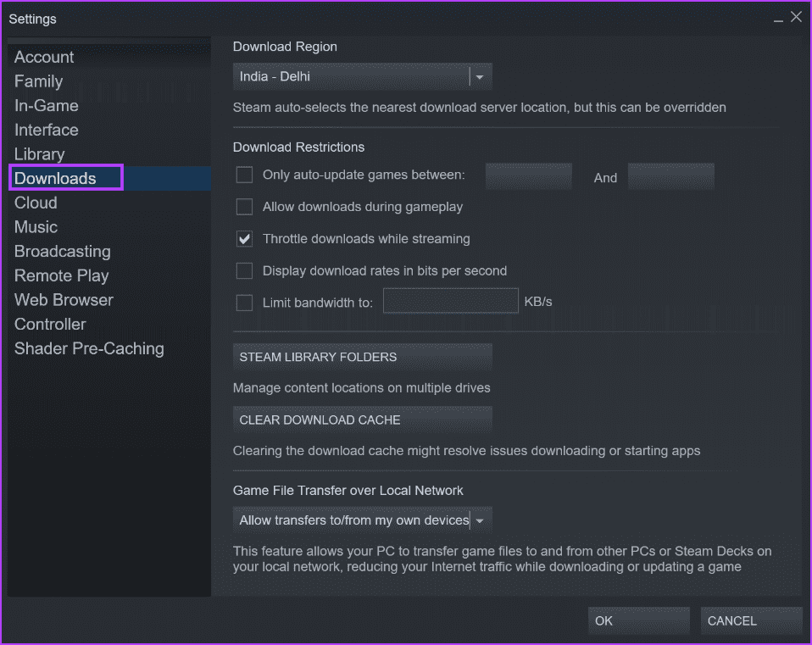The width and height of the screenshot is (812, 645).
Task: Click the Game File Transfer over Local Network label
Action: (348, 490)
